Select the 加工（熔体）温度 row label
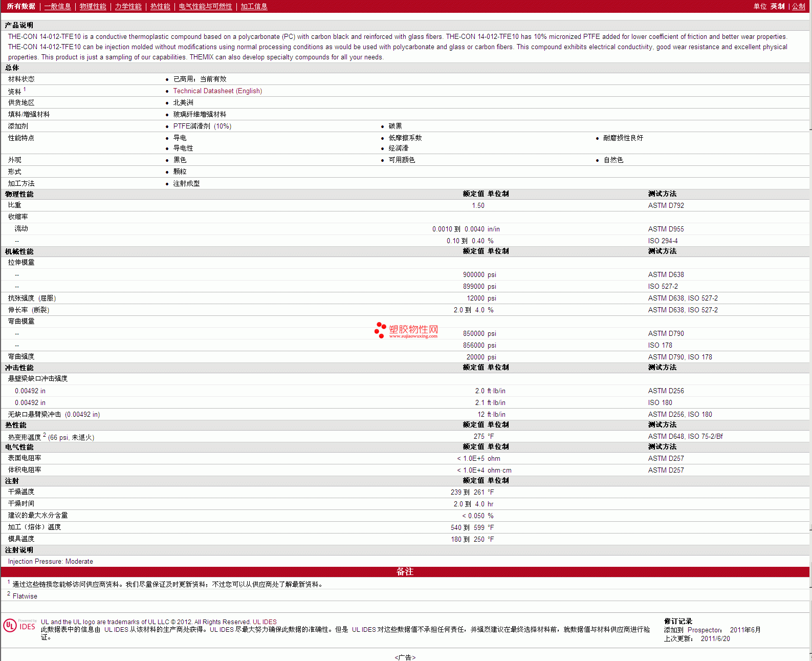 [x=34, y=527]
